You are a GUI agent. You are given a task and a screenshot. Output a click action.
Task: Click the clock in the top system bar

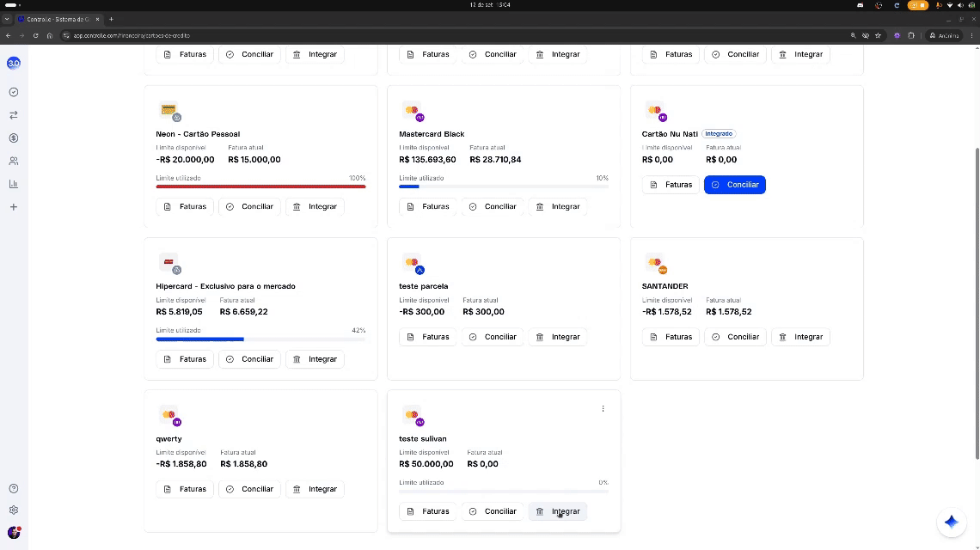click(490, 5)
